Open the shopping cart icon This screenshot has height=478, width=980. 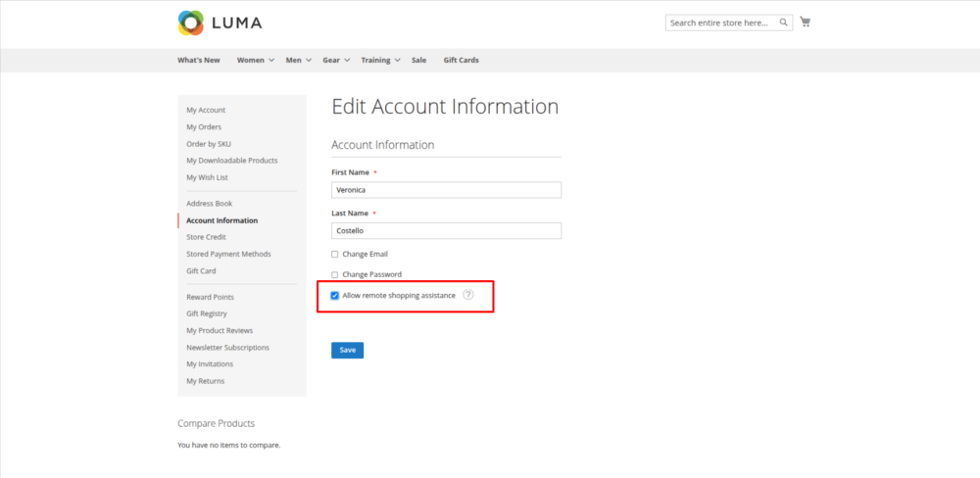806,22
